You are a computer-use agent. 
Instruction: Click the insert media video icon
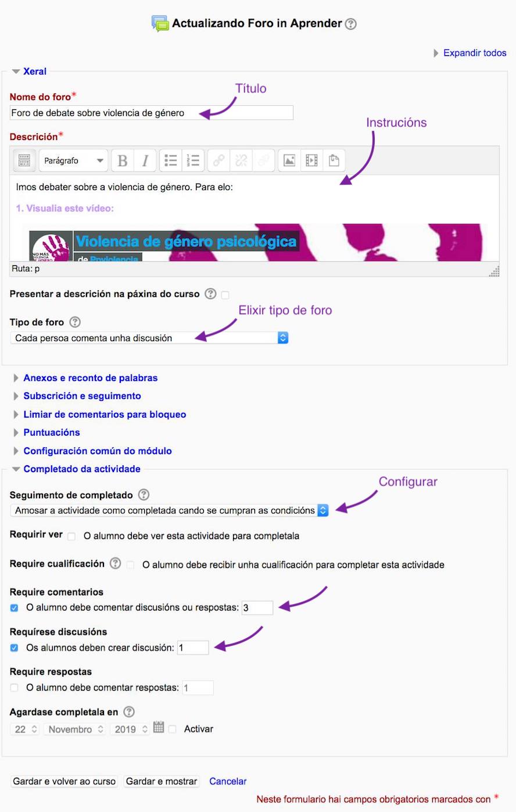pyautogui.click(x=312, y=161)
